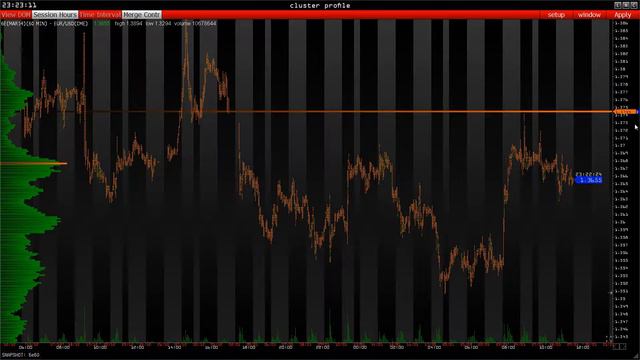640x360 pixels.
Task: Click the instrument label EUR/USD(CME)
Action: (71, 24)
